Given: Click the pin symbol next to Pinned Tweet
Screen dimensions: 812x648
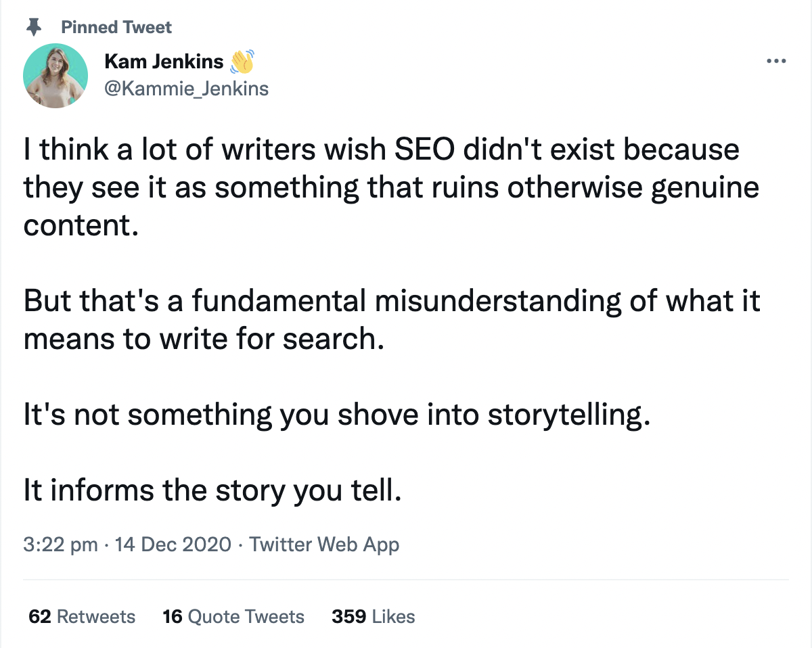Looking at the screenshot, I should click(32, 26).
